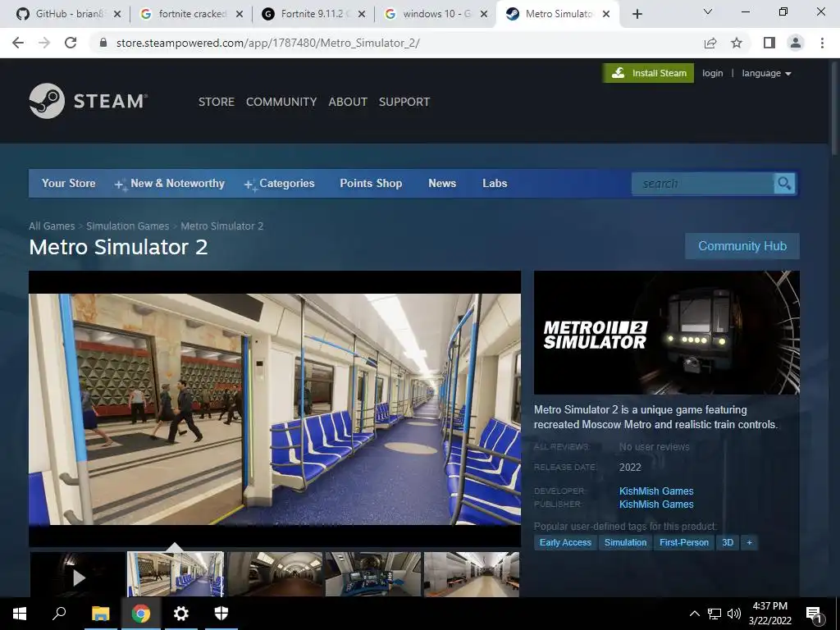This screenshot has height=630, width=840.
Task: Click taskbar search magnifier
Action: coord(59,614)
